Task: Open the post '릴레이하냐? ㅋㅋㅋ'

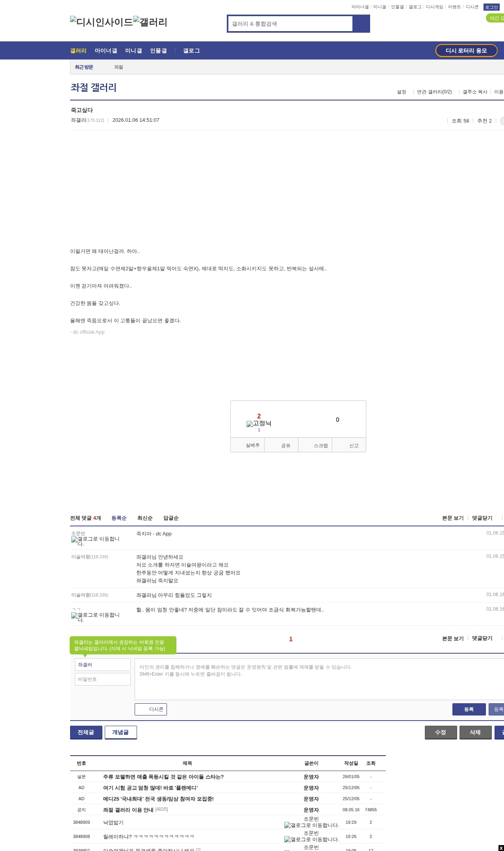Action: [148, 837]
